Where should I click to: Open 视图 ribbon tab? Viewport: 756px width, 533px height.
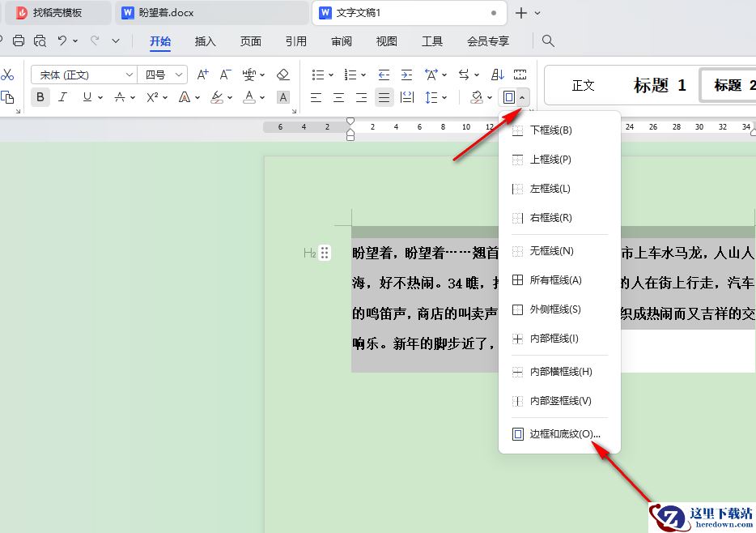pyautogui.click(x=387, y=41)
